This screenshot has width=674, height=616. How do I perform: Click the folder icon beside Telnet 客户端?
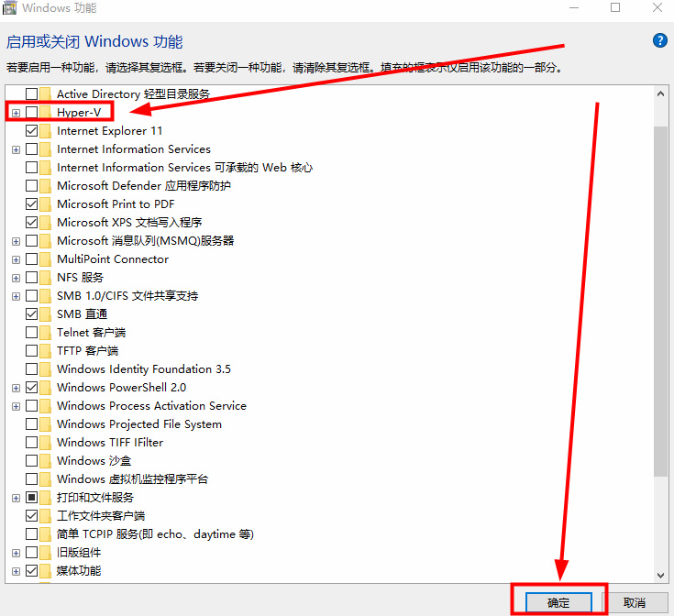[x=46, y=333]
